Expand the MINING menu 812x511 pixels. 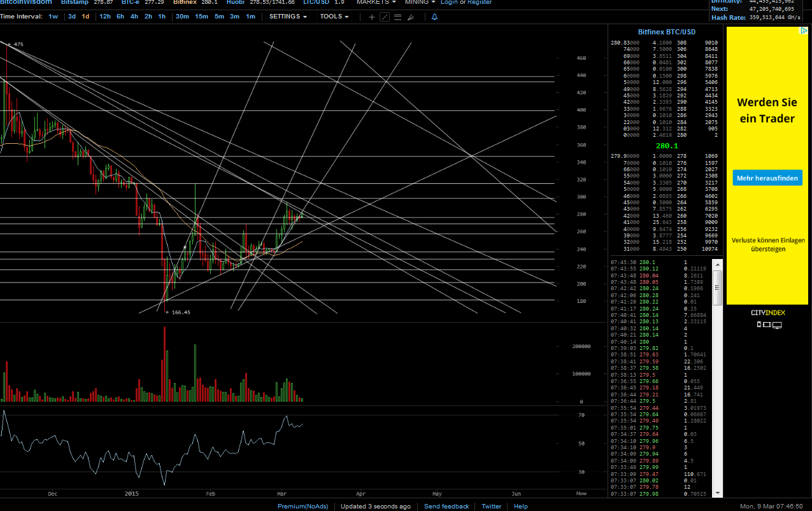coord(420,3)
